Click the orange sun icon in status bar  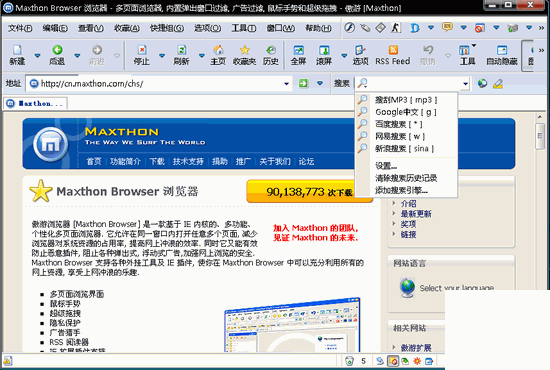(417, 361)
